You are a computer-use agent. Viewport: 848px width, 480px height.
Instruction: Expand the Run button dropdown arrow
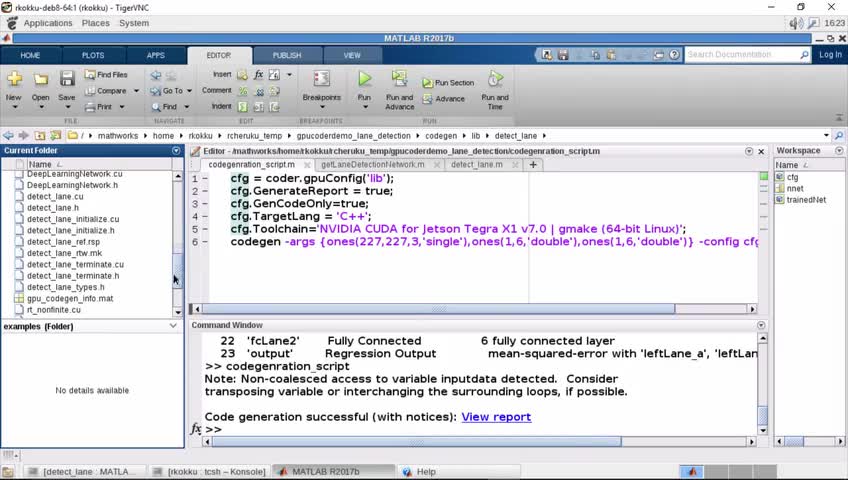click(x=365, y=107)
